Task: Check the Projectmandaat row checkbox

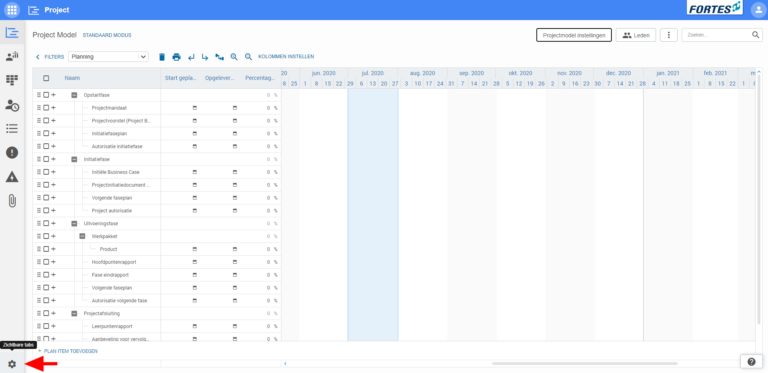Action: coord(46,108)
